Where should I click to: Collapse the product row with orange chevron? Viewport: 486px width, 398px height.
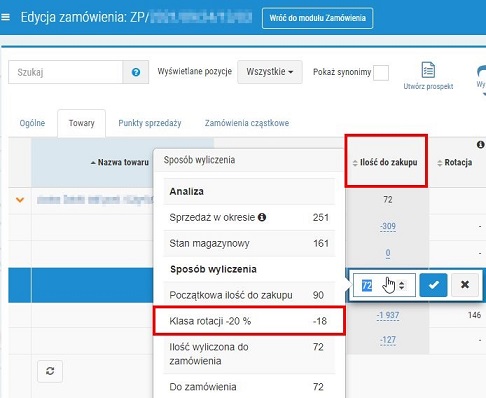pyautogui.click(x=20, y=200)
